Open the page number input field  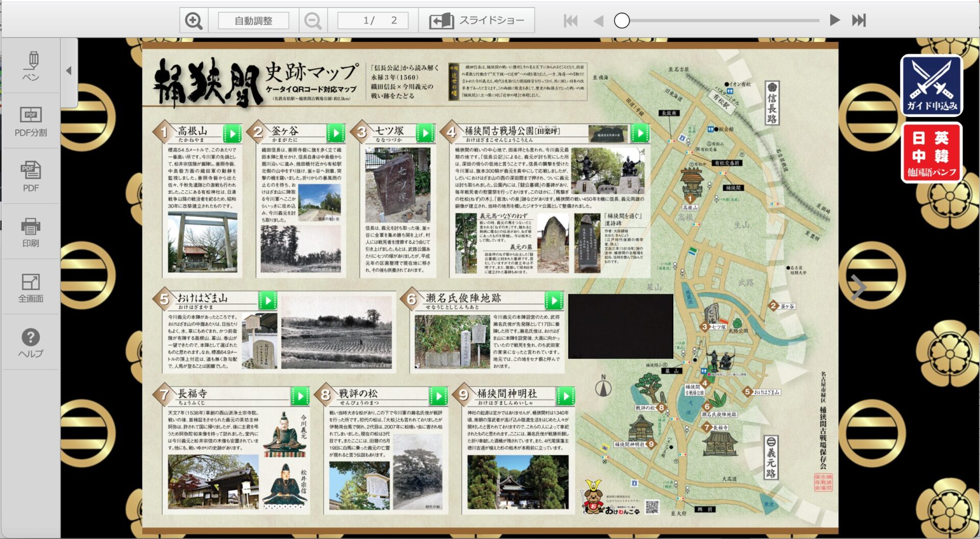point(372,20)
